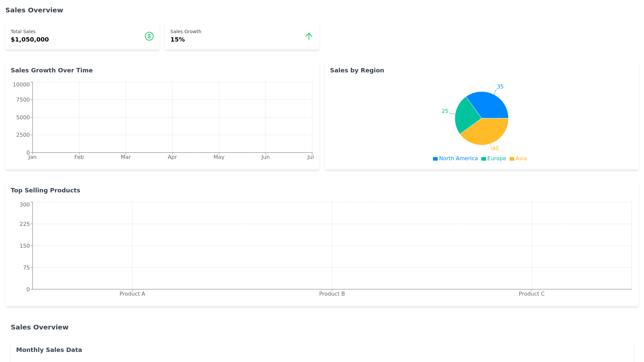Click the Apr tick on growth chart
Screen dimensions: 644x362
(172, 157)
